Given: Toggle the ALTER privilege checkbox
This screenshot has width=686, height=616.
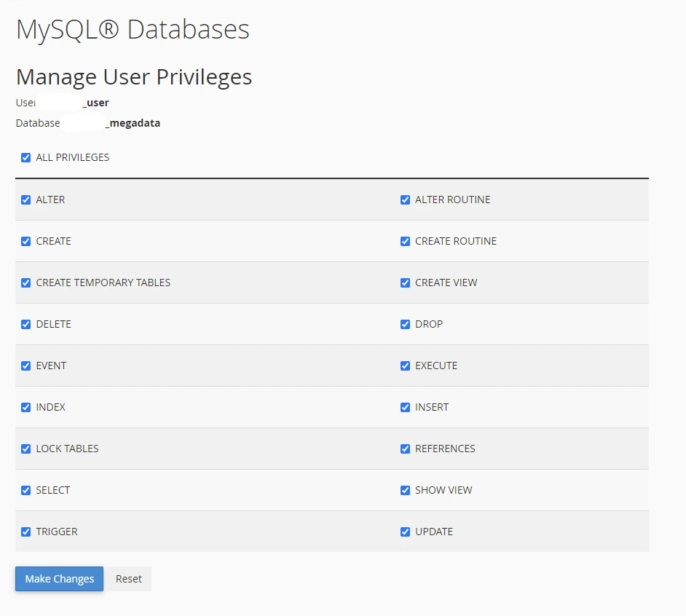Looking at the screenshot, I should click(x=26, y=200).
